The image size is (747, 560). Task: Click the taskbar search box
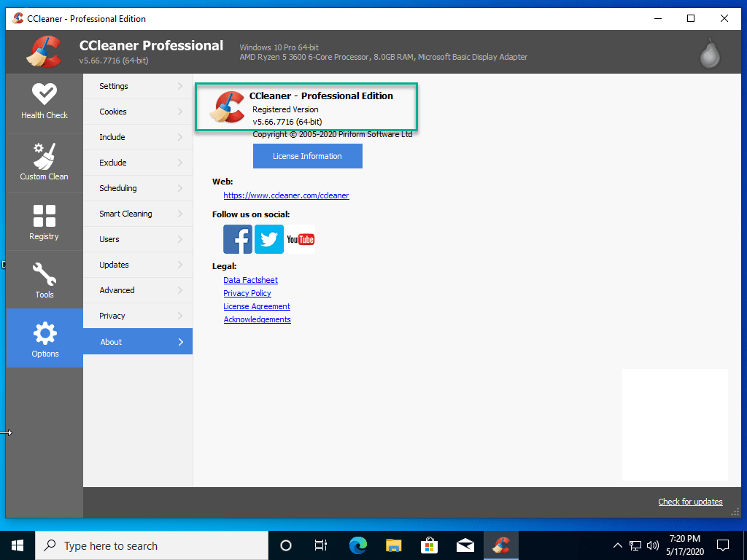pos(152,545)
